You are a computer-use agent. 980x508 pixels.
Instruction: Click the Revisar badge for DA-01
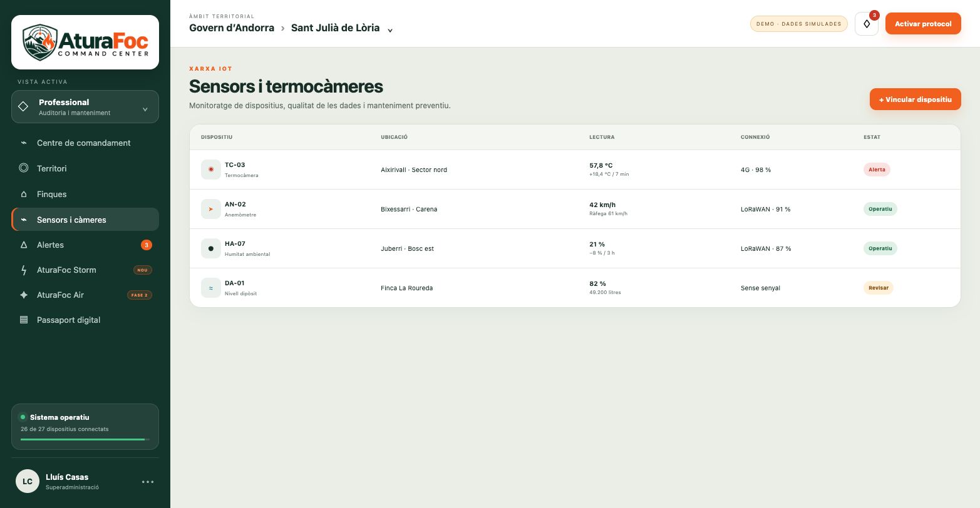click(879, 288)
